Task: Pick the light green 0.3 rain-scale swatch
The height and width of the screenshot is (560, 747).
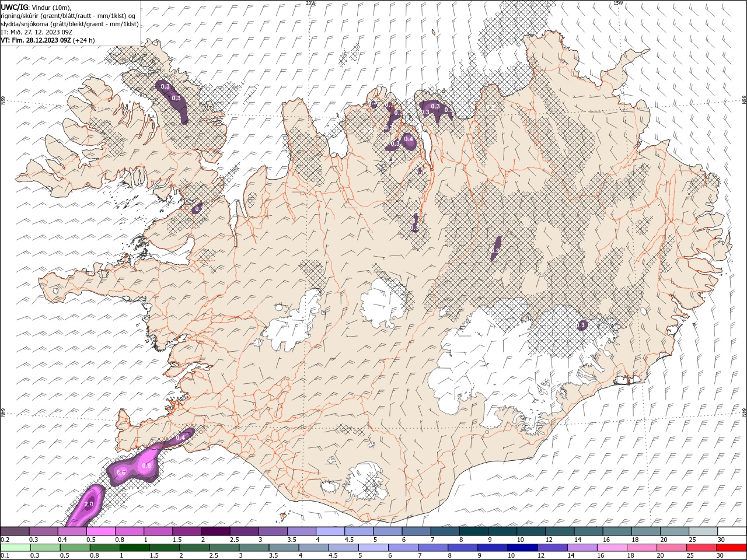Action: click(45, 548)
